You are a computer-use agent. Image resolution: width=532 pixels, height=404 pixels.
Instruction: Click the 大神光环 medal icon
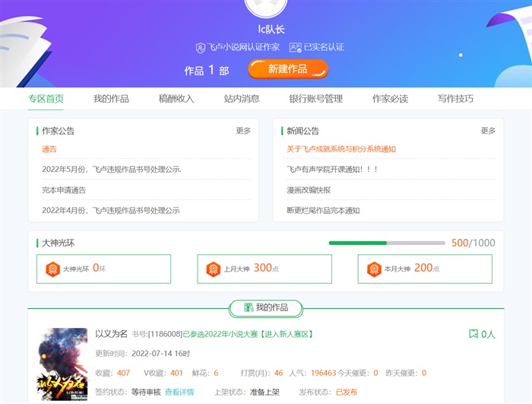(x=53, y=269)
